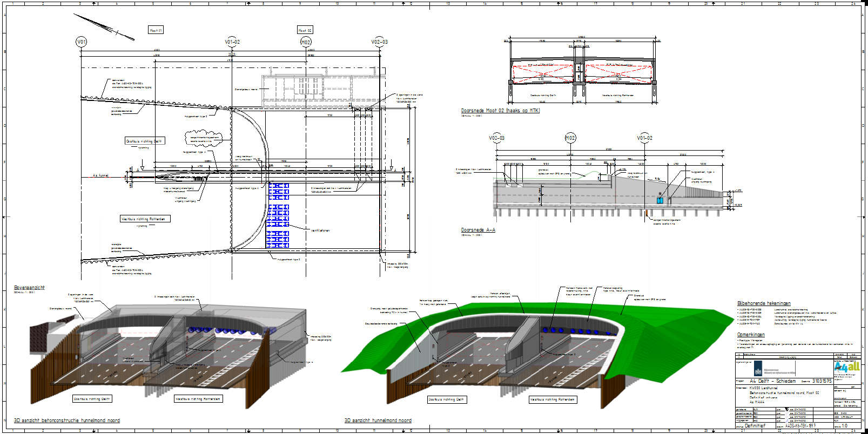
Task: Select the M02 axis bubble in top plan view
Action: (x=306, y=42)
